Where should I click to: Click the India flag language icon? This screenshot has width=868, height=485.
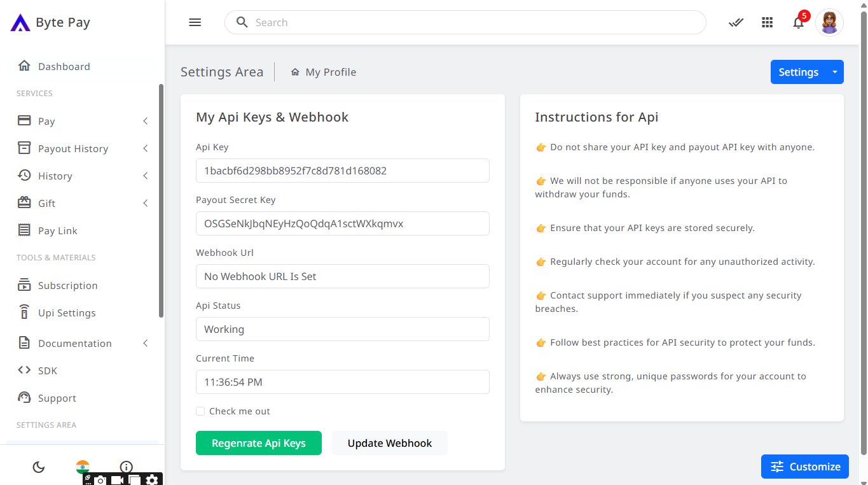(83, 467)
